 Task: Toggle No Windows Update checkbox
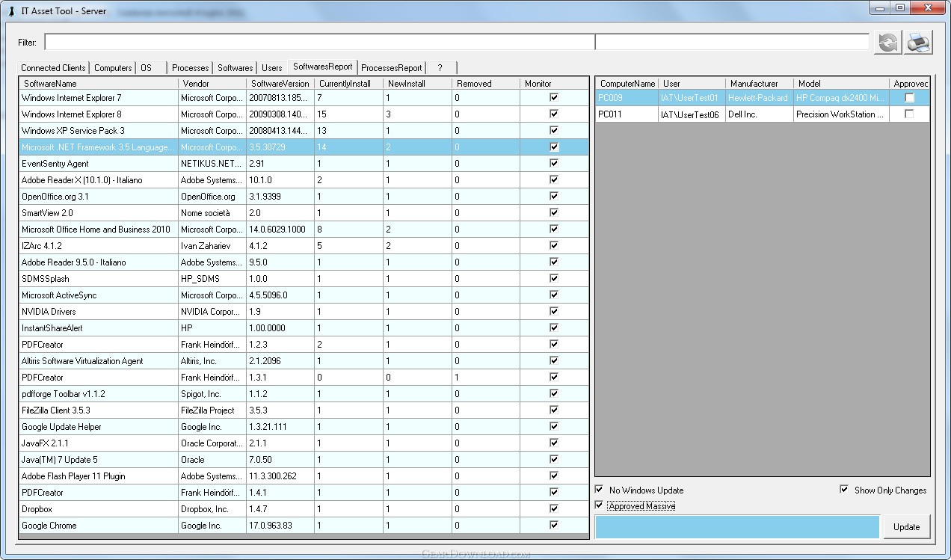(x=600, y=490)
